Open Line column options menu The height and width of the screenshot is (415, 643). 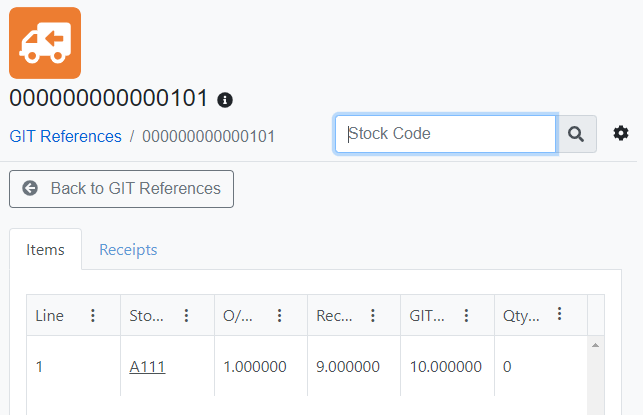pos(93,315)
